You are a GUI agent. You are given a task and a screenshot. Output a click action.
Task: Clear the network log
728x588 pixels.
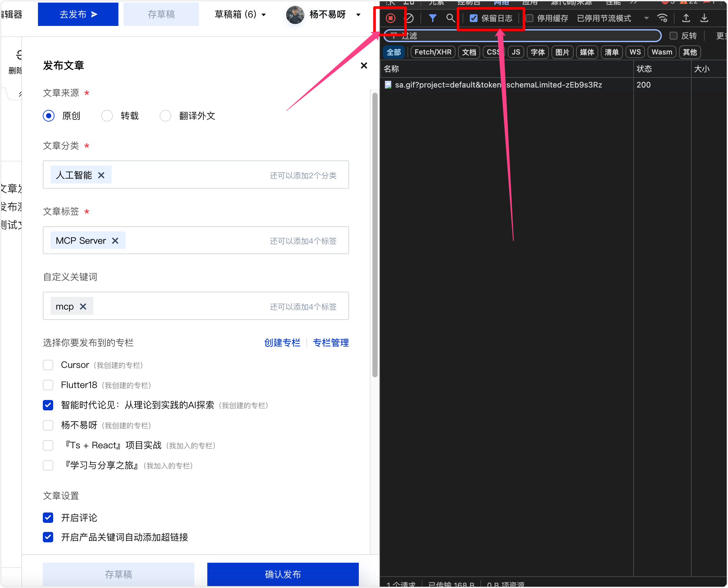(409, 18)
